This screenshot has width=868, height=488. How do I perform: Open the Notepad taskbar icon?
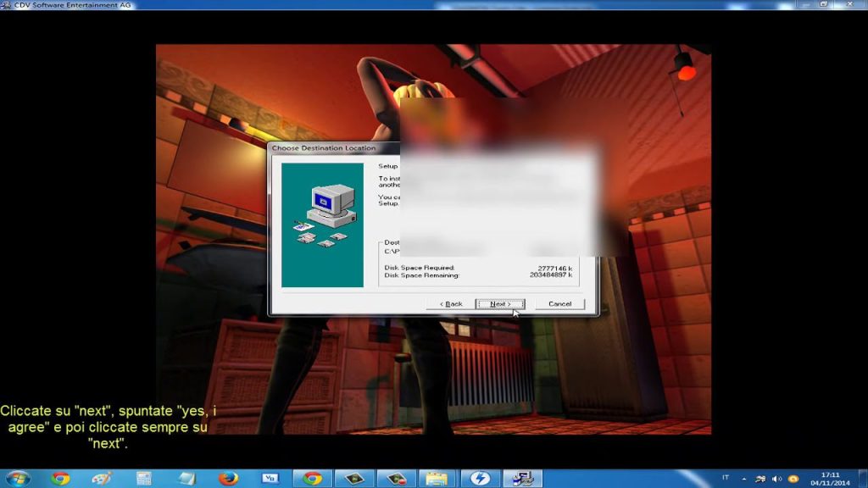[x=187, y=475]
